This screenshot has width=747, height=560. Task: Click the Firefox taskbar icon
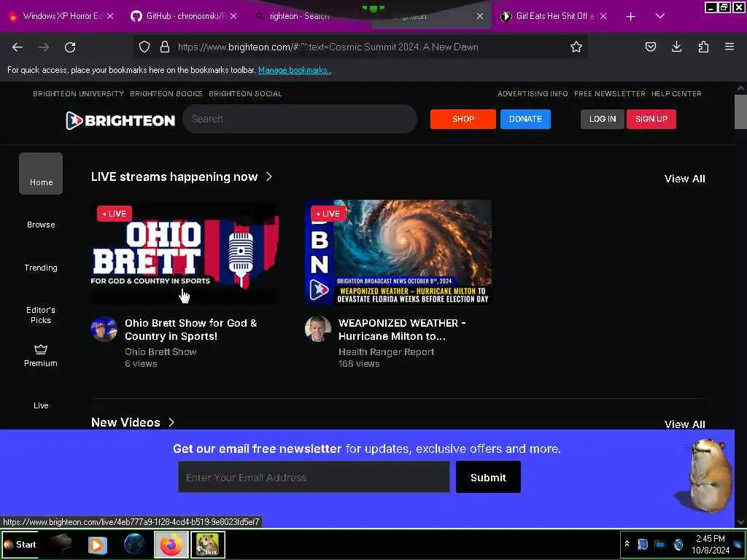pyautogui.click(x=171, y=544)
